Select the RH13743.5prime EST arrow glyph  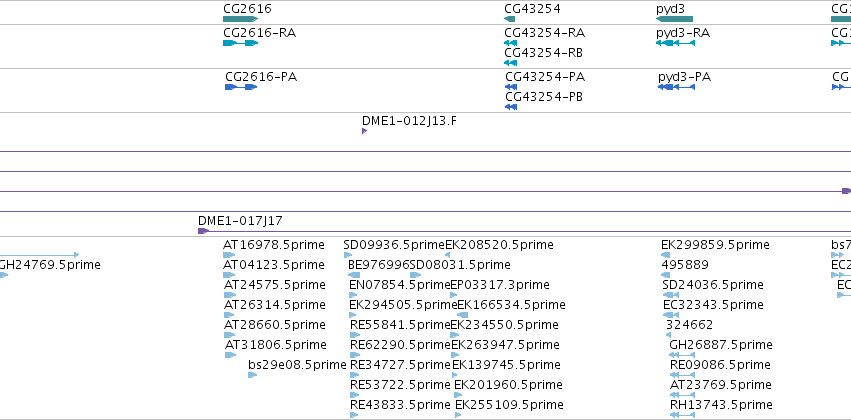682,414
